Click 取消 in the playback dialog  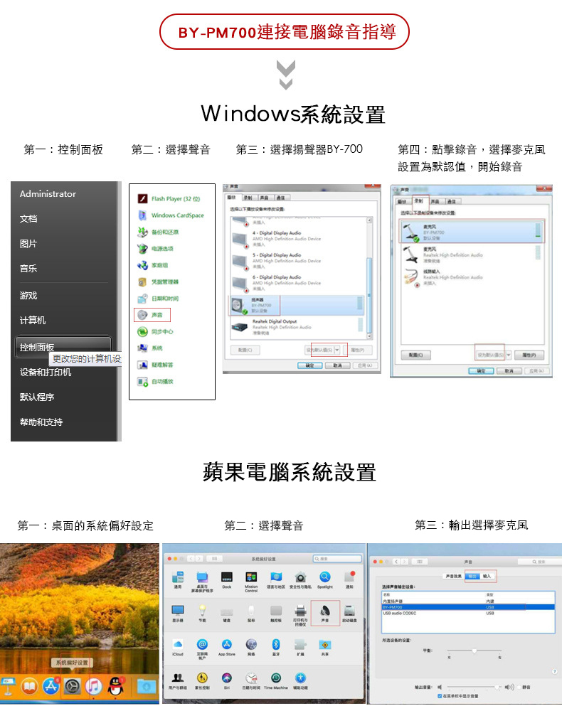(338, 365)
